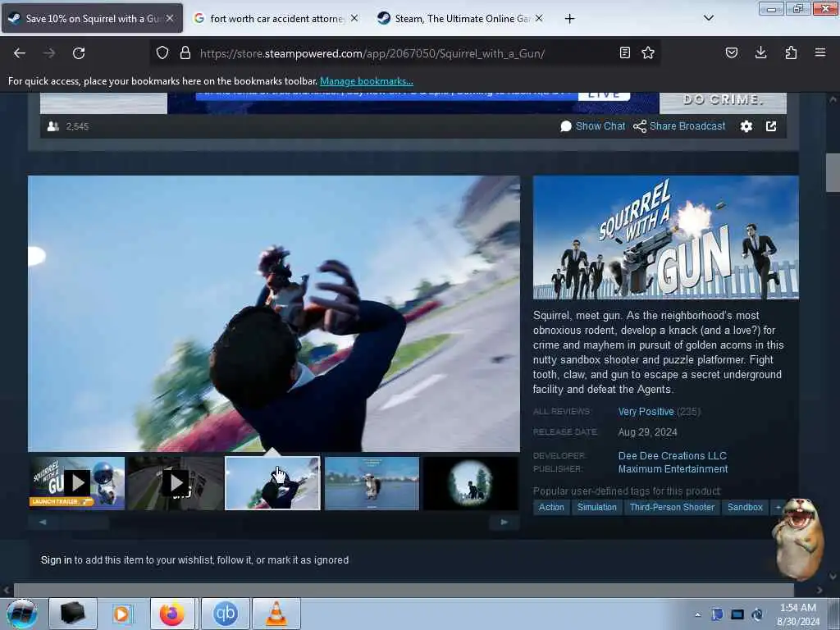Image resolution: width=840 pixels, height=630 pixels.
Task: Open the Firefox application menu
Action: (x=820, y=52)
